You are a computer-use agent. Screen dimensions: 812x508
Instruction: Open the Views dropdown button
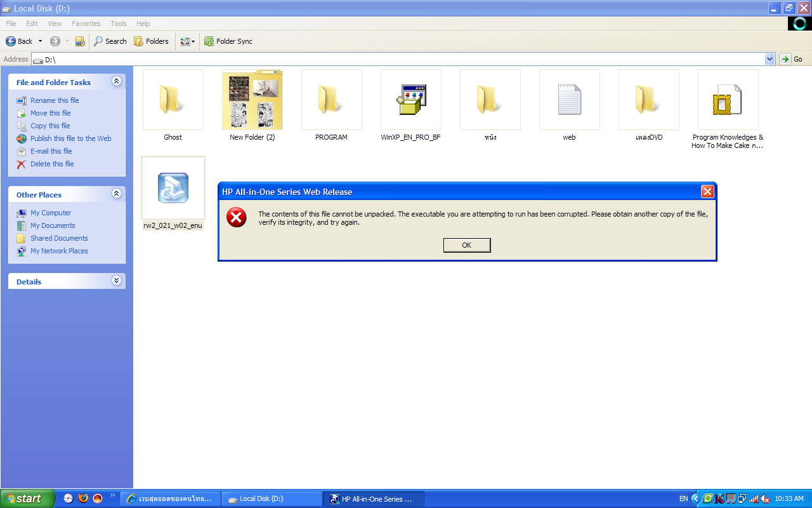click(x=187, y=41)
